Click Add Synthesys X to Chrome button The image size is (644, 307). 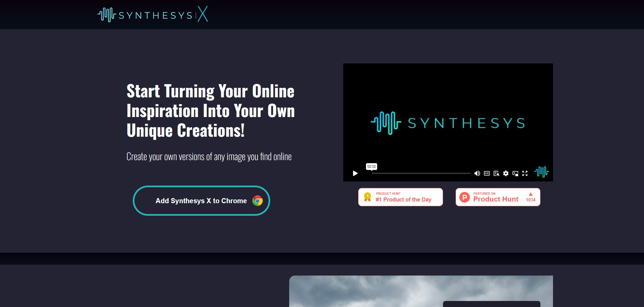(201, 200)
